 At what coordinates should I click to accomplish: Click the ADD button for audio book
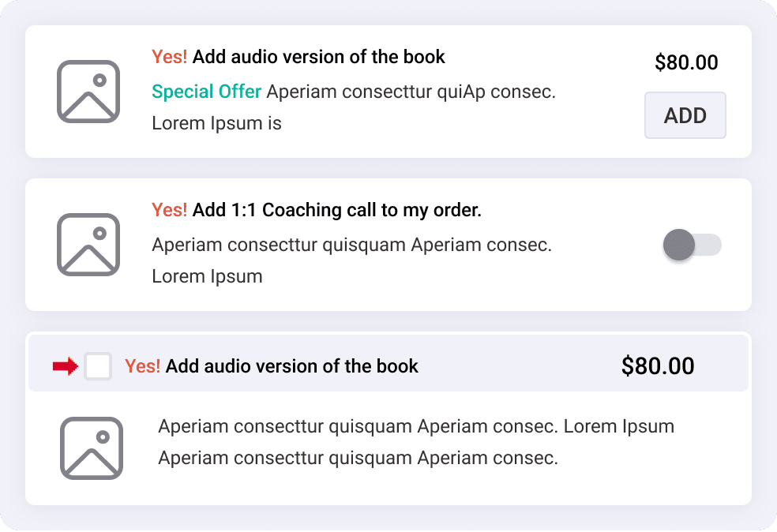[685, 115]
